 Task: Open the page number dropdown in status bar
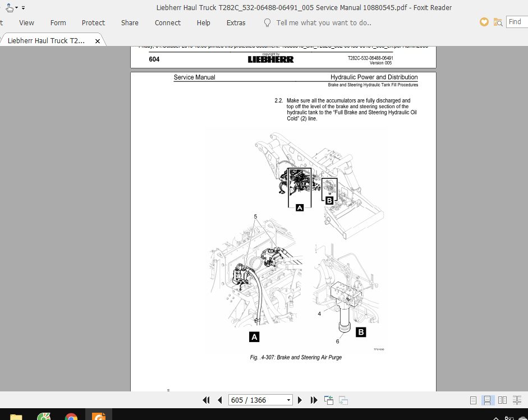click(x=287, y=400)
